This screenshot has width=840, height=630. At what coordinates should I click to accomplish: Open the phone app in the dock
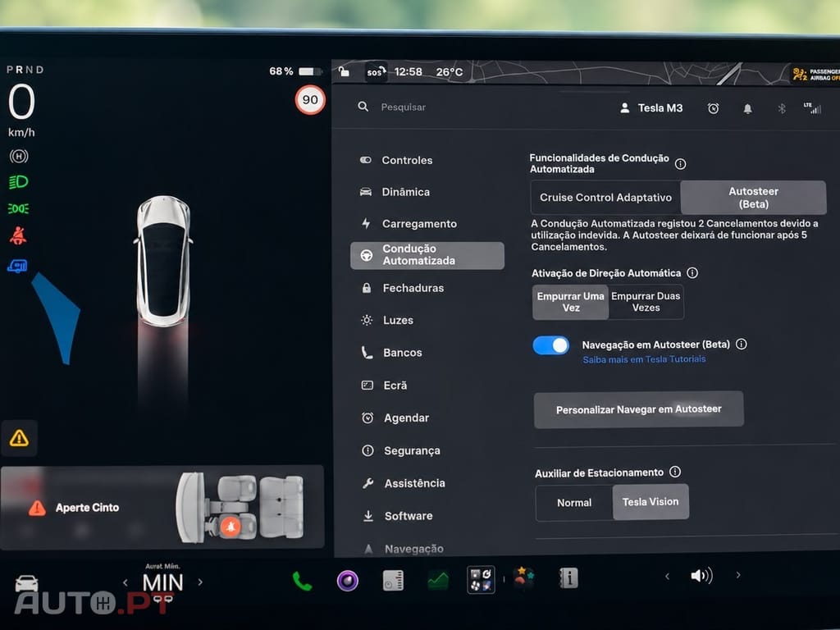302,581
